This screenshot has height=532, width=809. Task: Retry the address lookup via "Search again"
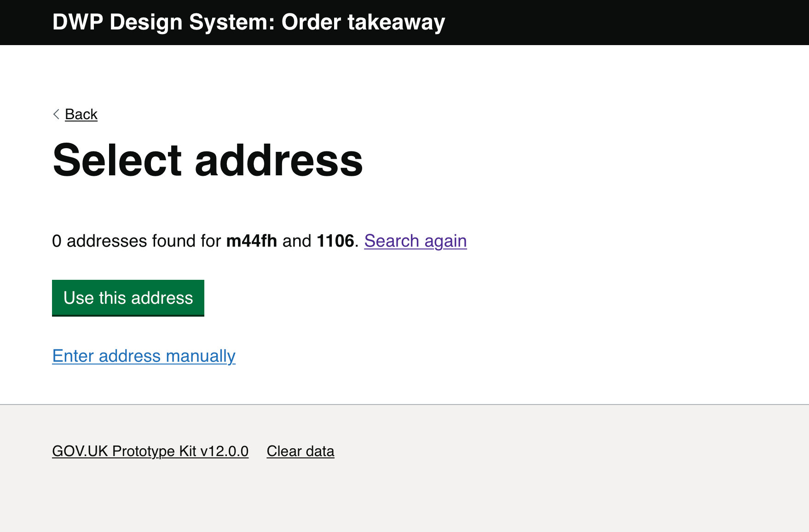415,241
